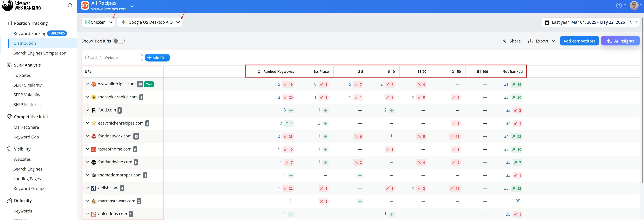Click Not Ranked value 33 for thecookierookie.com

tap(506, 98)
